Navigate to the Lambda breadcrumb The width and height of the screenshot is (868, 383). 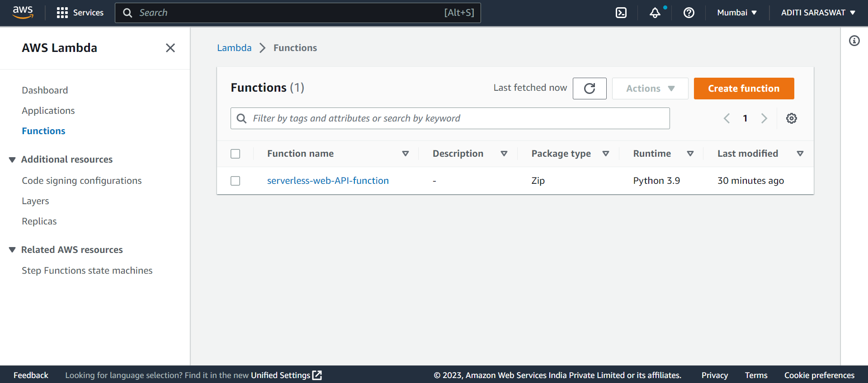coord(234,47)
